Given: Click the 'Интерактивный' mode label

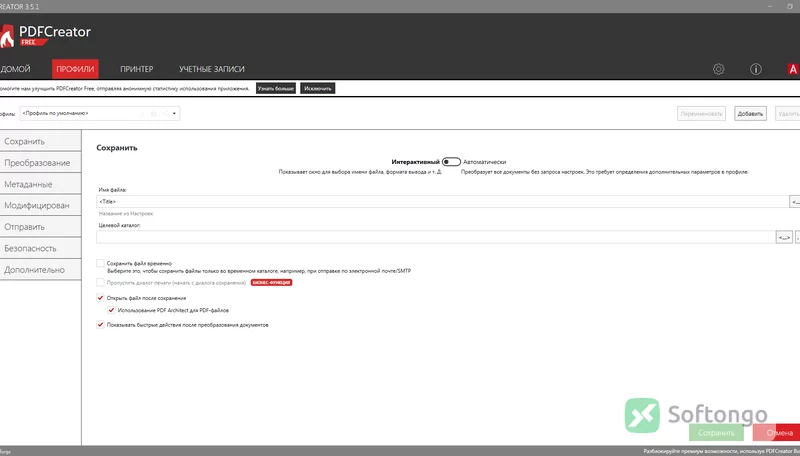Looking at the screenshot, I should click(x=415, y=162).
